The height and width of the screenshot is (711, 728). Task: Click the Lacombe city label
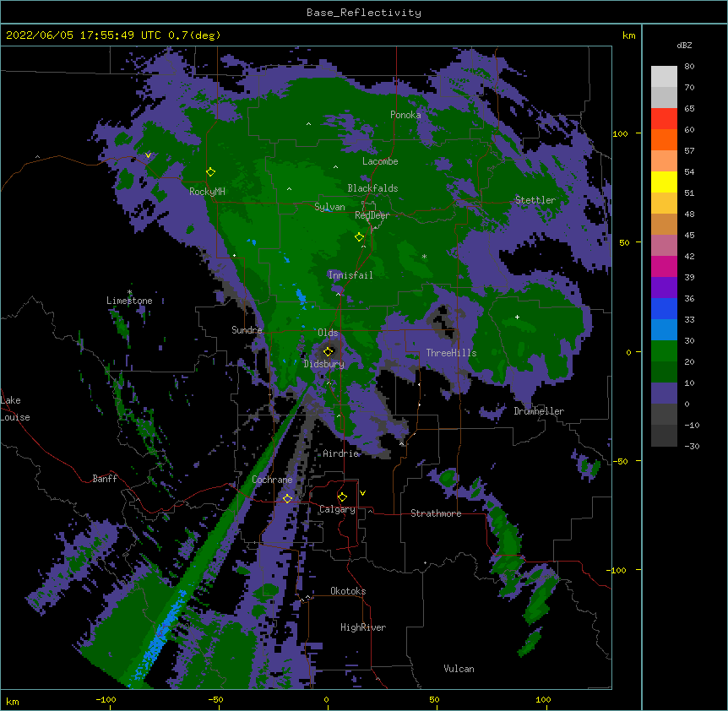380,161
